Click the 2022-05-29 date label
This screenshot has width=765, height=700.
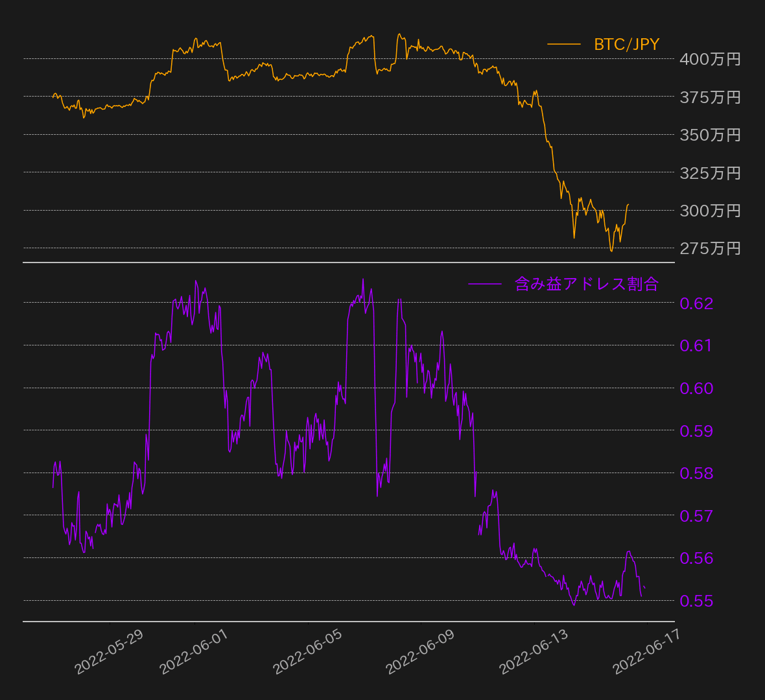coord(109,651)
